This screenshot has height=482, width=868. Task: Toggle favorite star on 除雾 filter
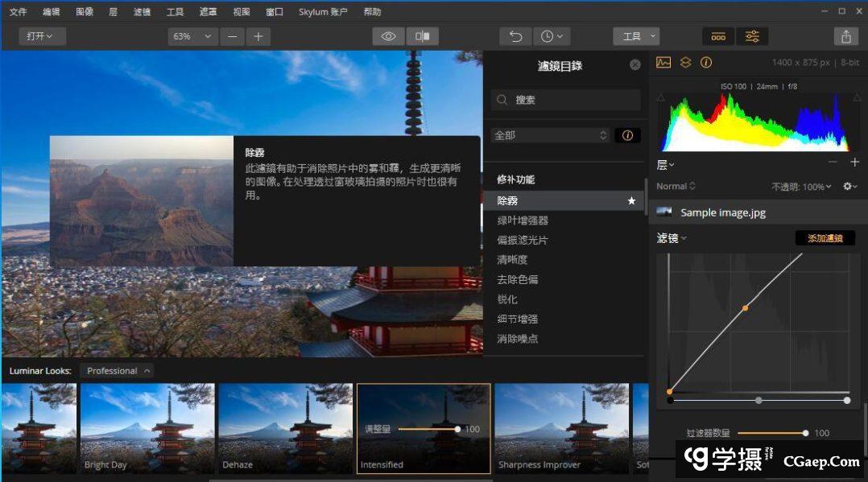tap(631, 201)
